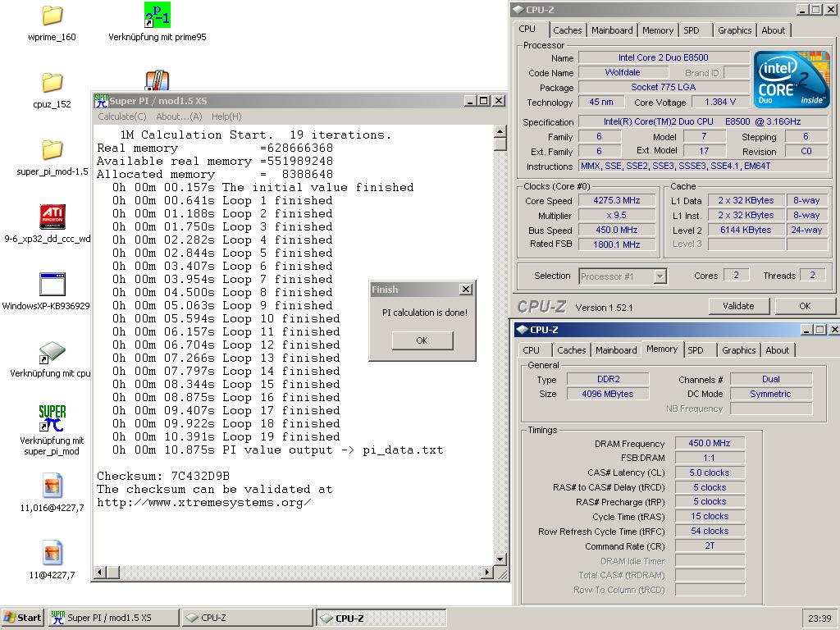This screenshot has height=630, width=840.
Task: Select the 11@4227,7 image file
Action: coord(52,553)
